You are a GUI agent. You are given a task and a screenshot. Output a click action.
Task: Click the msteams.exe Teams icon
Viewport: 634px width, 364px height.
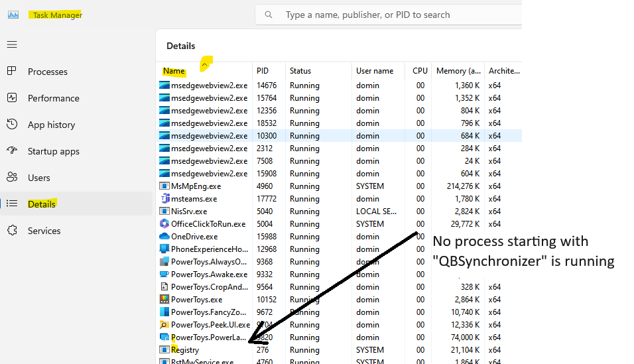pyautogui.click(x=164, y=199)
